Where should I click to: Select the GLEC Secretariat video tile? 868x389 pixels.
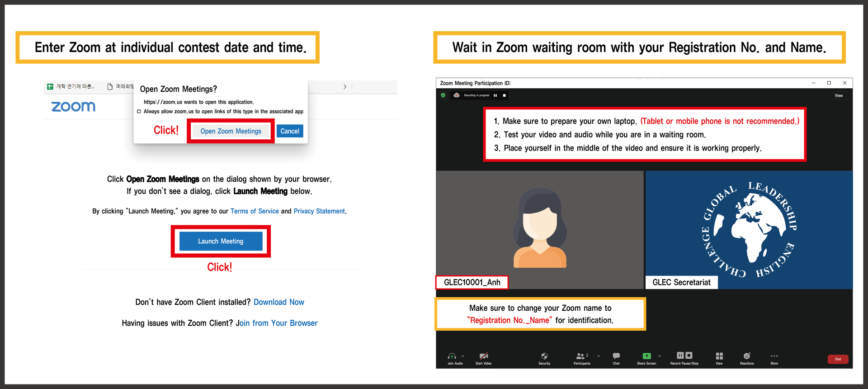[x=749, y=230]
